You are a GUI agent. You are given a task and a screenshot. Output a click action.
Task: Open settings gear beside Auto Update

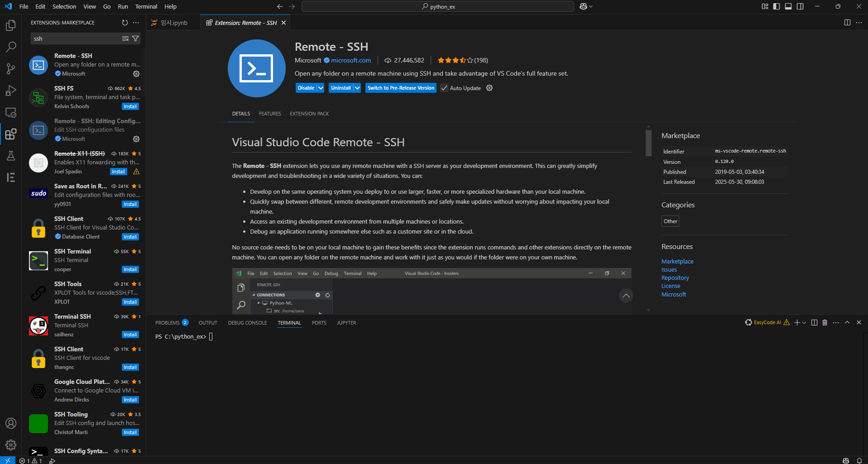tap(489, 88)
